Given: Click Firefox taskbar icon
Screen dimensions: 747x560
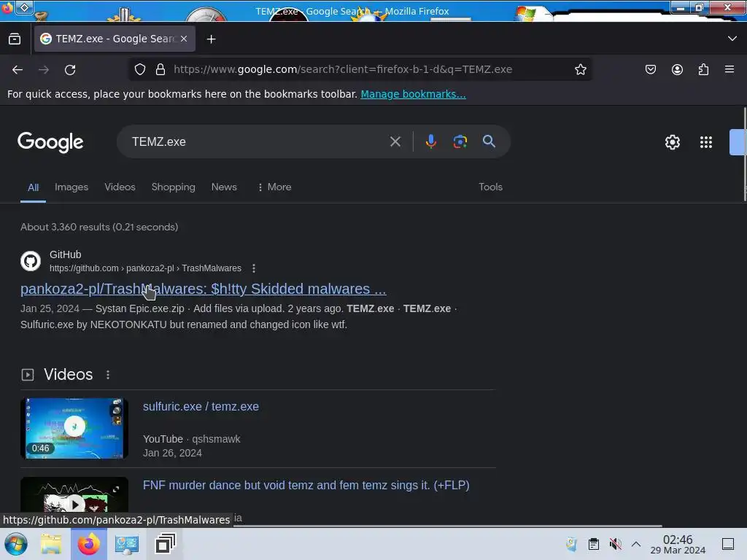Looking at the screenshot, I should 88,544.
